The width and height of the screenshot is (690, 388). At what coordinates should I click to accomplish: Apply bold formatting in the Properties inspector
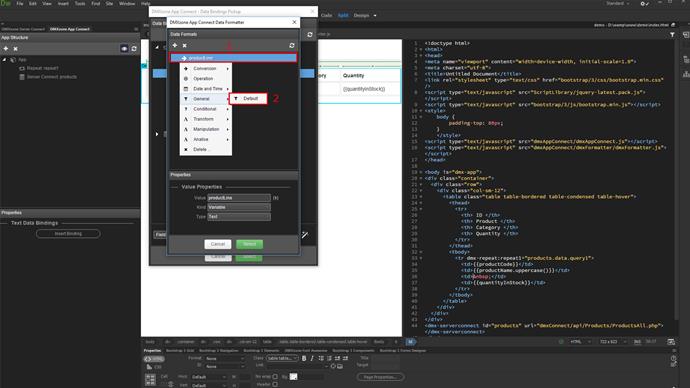pyautogui.click(x=304, y=359)
